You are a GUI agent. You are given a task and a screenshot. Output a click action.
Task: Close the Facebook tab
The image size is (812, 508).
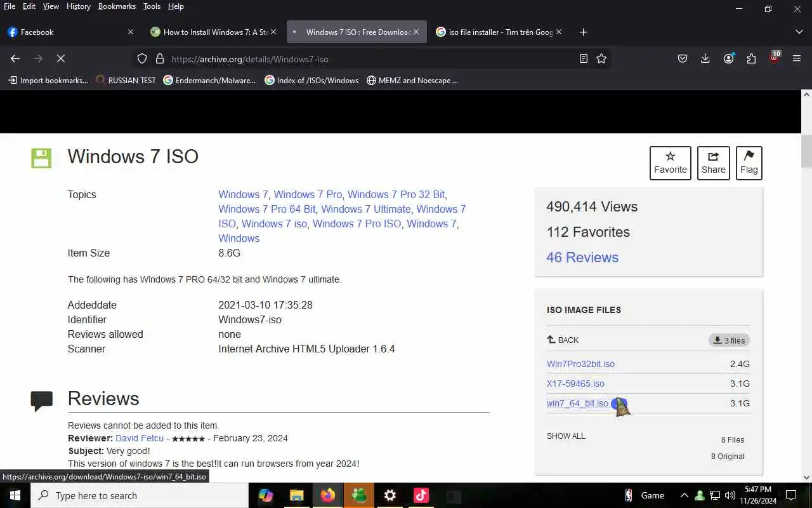click(131, 32)
